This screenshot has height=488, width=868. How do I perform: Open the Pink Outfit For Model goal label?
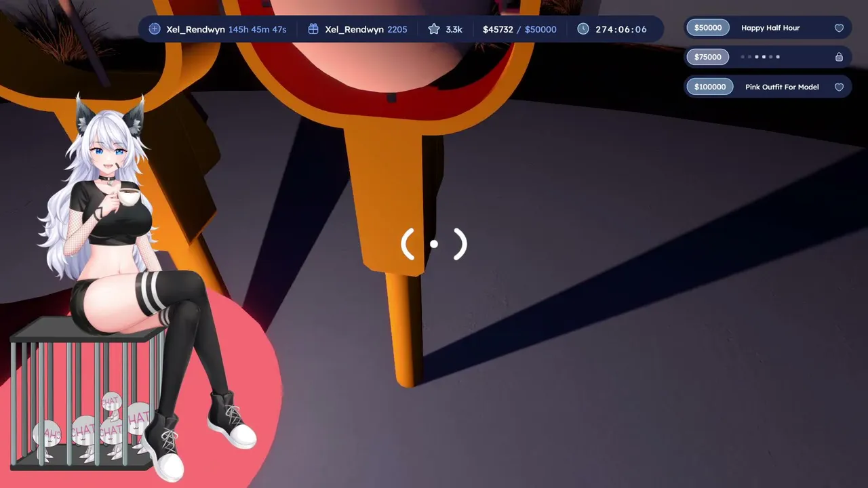click(782, 87)
